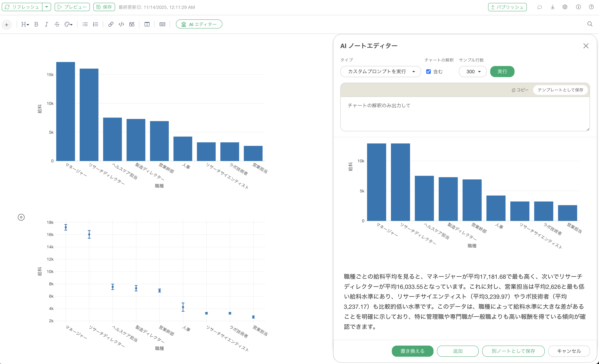Image resolution: width=599 pixels, height=364 pixels.
Task: Insert a code block
Action: 121,24
